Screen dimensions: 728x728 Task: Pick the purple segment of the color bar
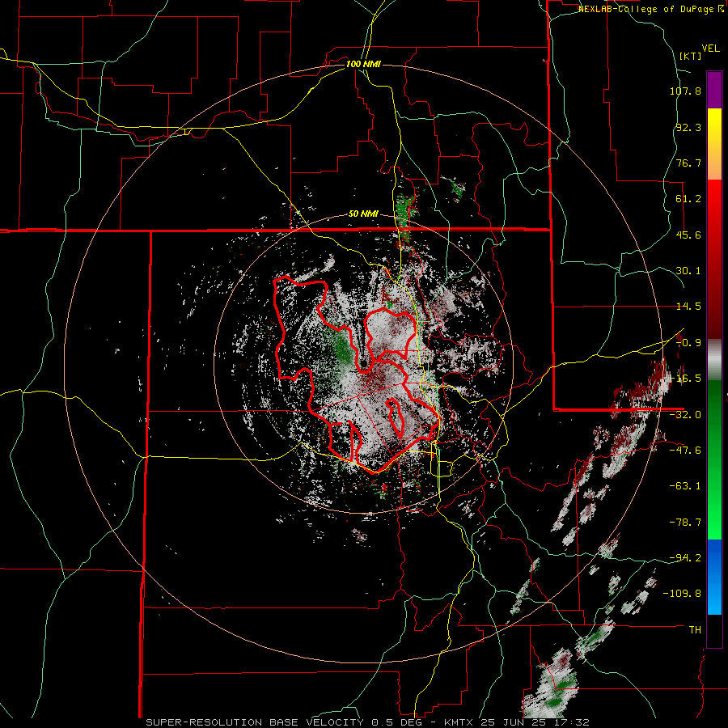(x=714, y=90)
